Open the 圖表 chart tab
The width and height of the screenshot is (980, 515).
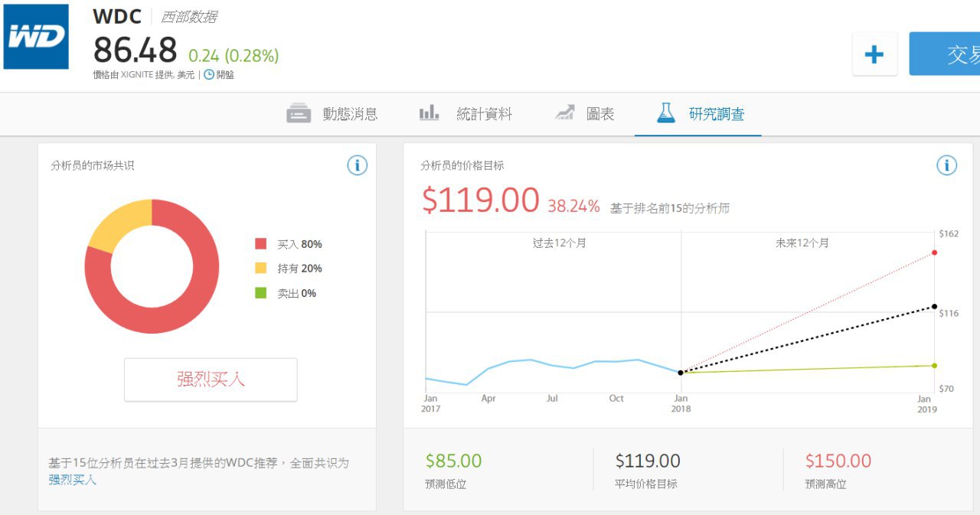click(584, 114)
